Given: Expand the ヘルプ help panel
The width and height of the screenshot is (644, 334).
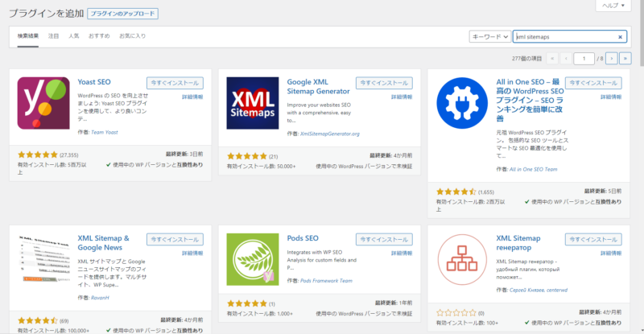Looking at the screenshot, I should pyautogui.click(x=613, y=6).
